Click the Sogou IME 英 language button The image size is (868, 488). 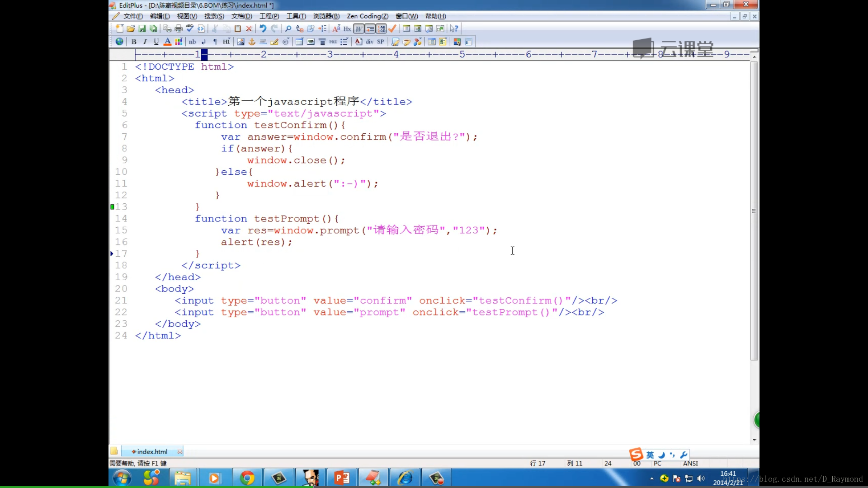point(650,455)
